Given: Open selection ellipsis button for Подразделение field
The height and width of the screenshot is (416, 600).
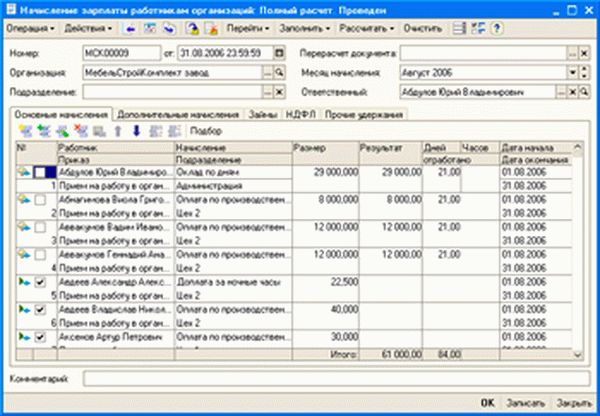Looking at the screenshot, I should [x=267, y=91].
